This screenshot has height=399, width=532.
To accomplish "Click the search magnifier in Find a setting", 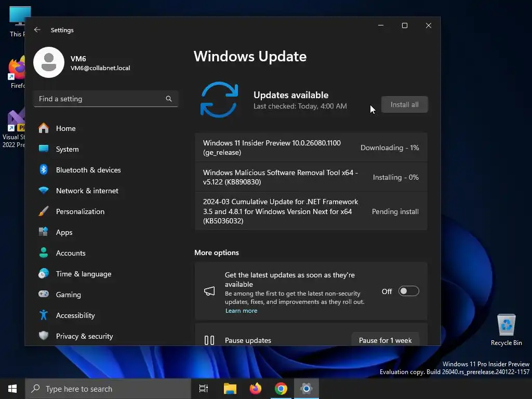I will pos(169,99).
